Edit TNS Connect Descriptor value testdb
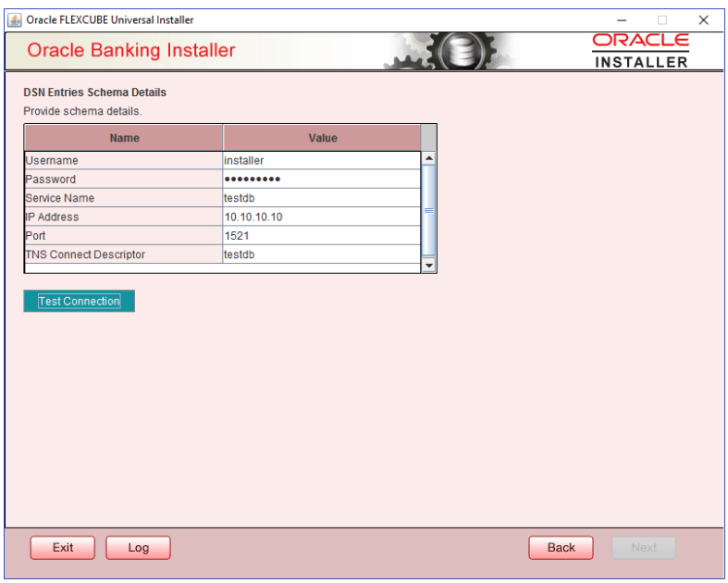The image size is (728, 583). [321, 254]
